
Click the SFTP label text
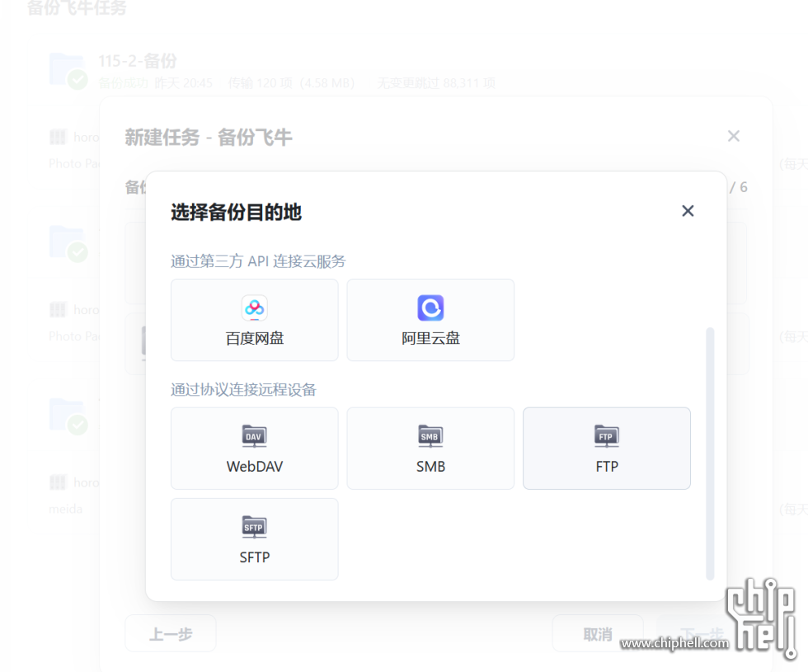pyautogui.click(x=255, y=557)
